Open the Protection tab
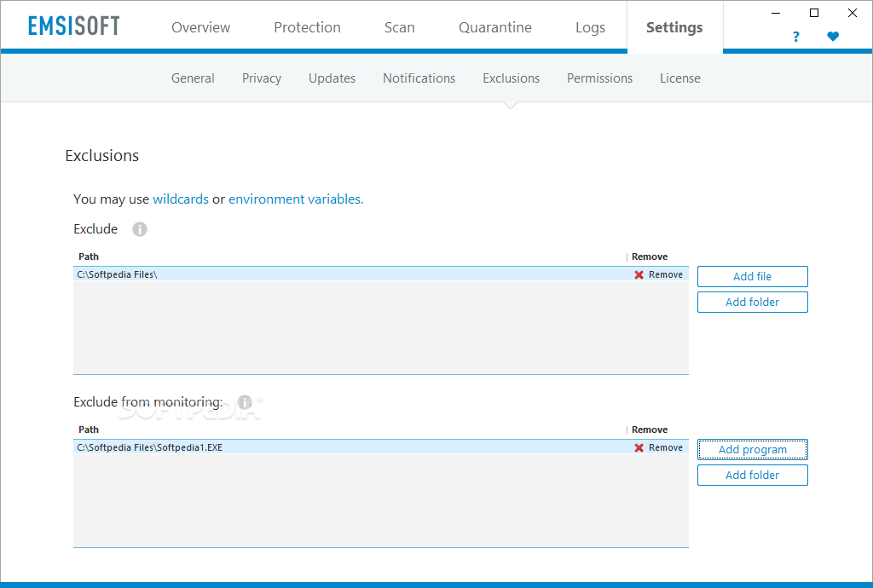The width and height of the screenshot is (873, 588). (x=307, y=27)
